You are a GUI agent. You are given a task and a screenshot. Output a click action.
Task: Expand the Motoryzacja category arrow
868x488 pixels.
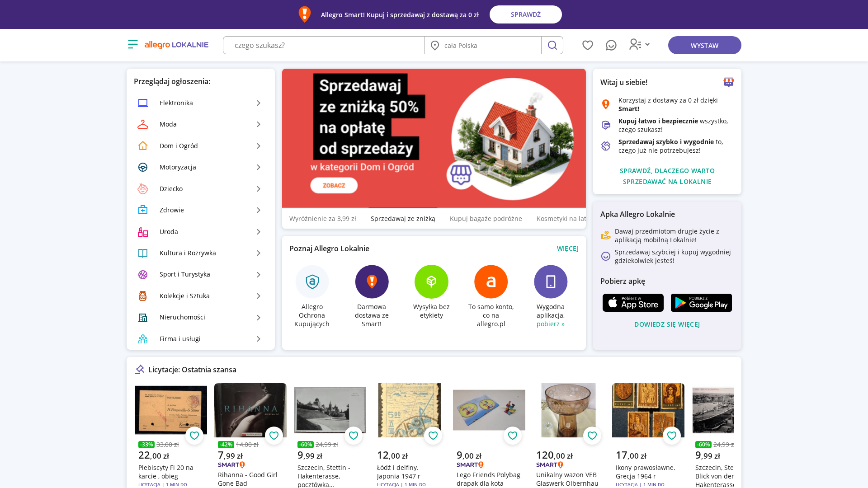click(259, 167)
